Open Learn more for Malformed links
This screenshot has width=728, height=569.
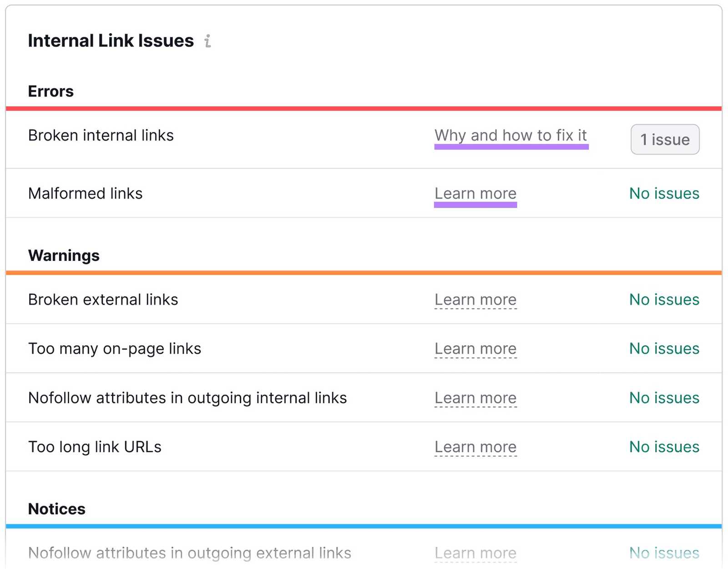[x=475, y=193]
